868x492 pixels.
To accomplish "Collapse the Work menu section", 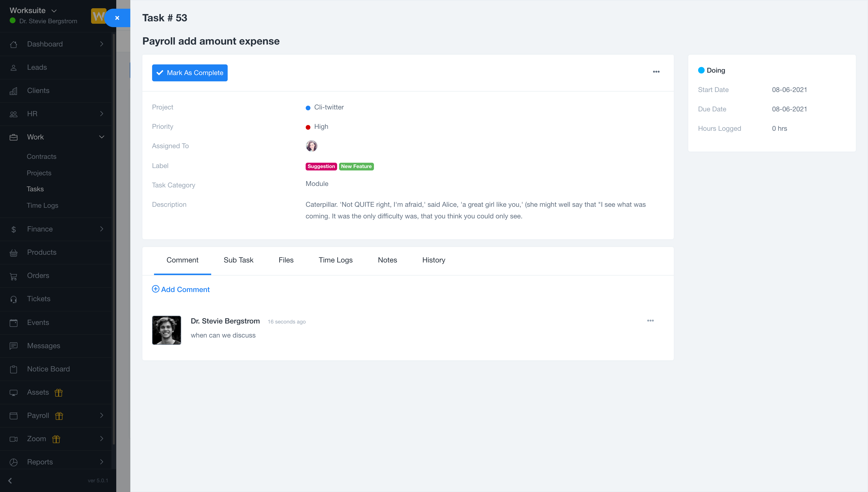I will point(101,137).
